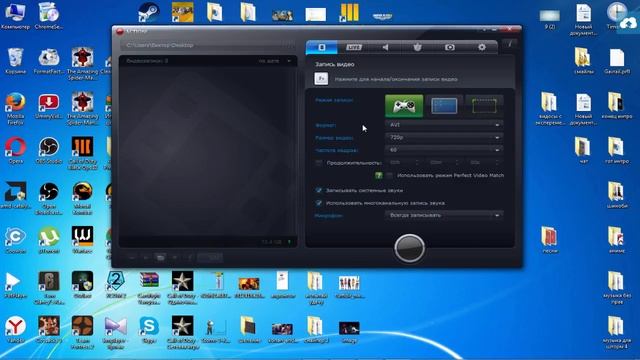Select the Yandex browser shortcut
The height and width of the screenshot is (360, 640).
click(16, 329)
